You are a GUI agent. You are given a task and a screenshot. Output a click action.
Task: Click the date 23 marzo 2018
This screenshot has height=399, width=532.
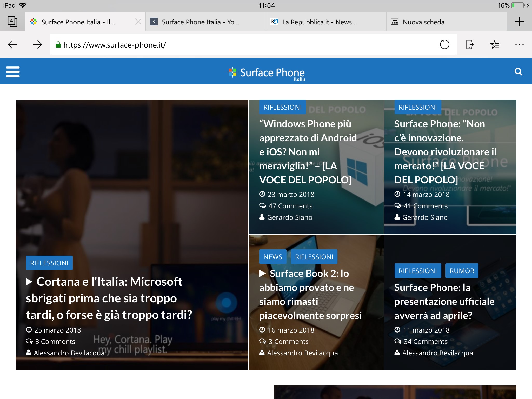[x=291, y=195]
